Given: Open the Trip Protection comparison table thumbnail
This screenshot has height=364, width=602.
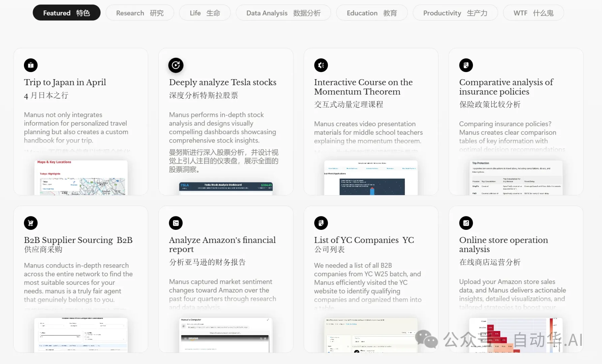Looking at the screenshot, I should tap(516, 178).
